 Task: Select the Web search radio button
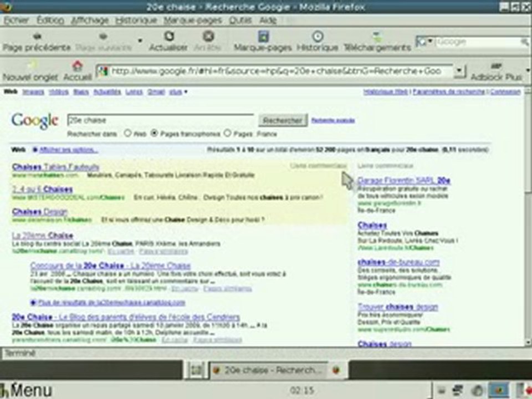127,134
